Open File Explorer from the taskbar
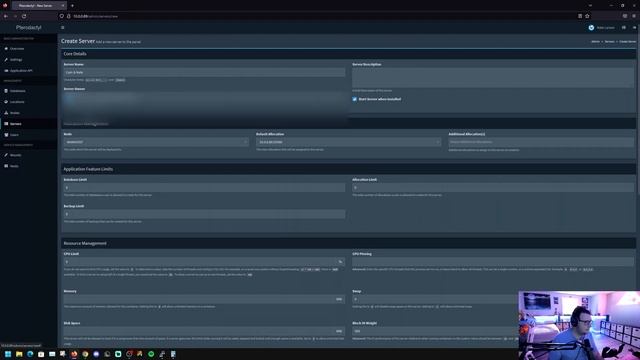Screen dimensions: 640x360 (19, 354)
